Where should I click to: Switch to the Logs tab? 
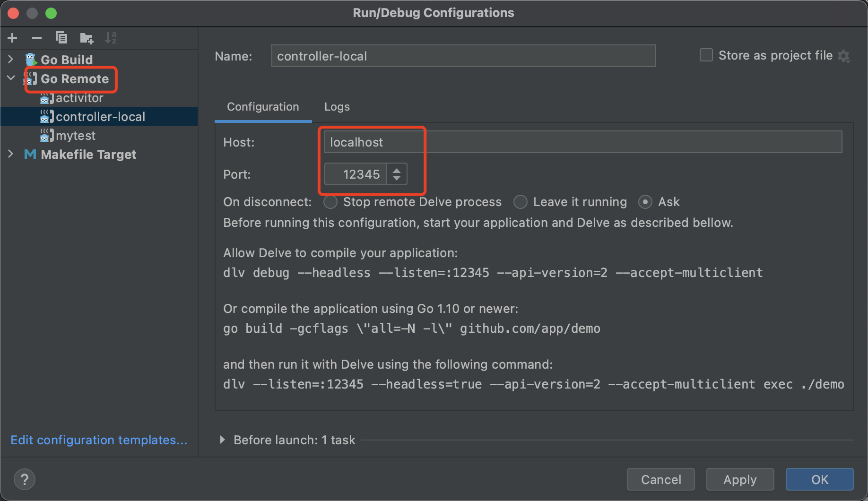(337, 107)
